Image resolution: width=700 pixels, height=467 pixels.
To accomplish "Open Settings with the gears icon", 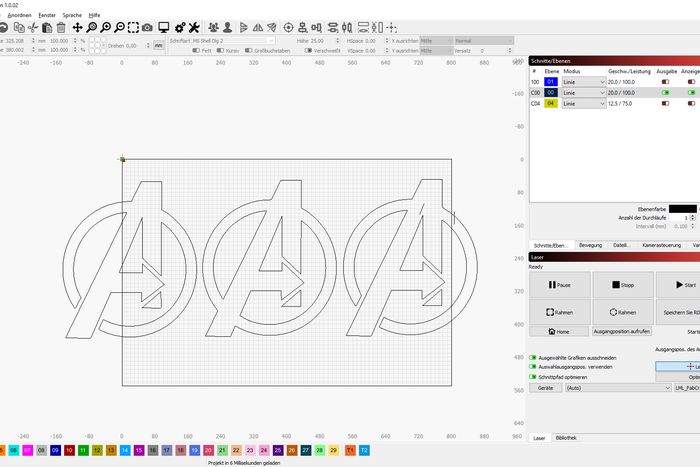I will click(x=180, y=28).
